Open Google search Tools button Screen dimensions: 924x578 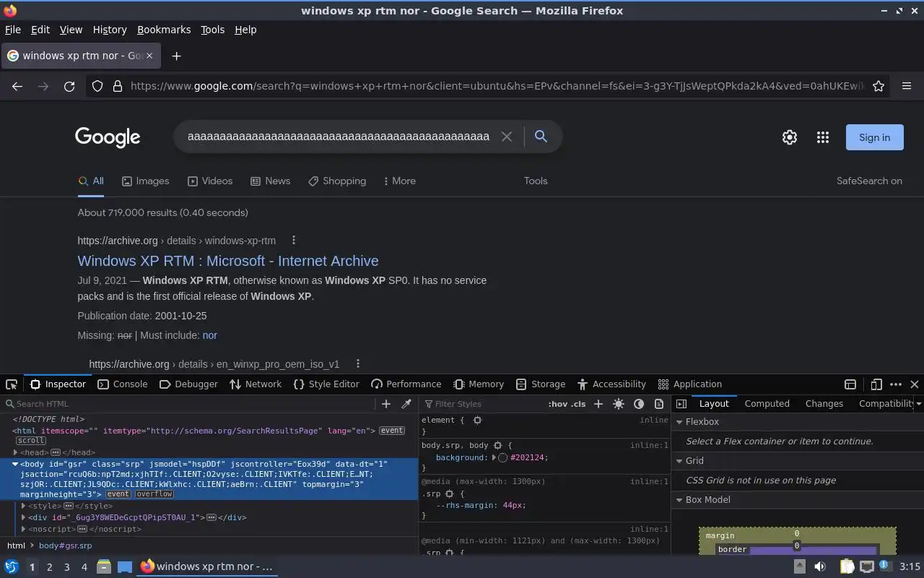536,181
